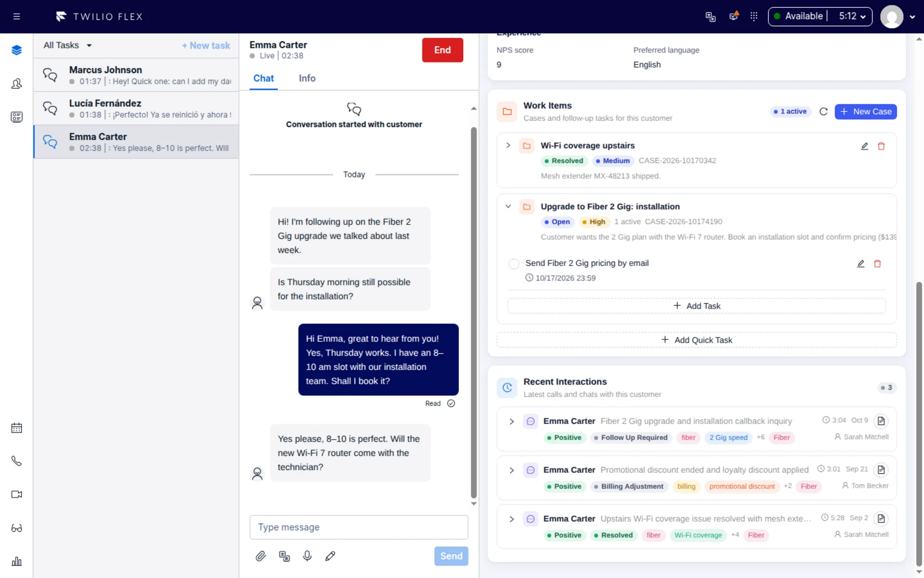Attach a file with the paperclip icon

tap(261, 556)
